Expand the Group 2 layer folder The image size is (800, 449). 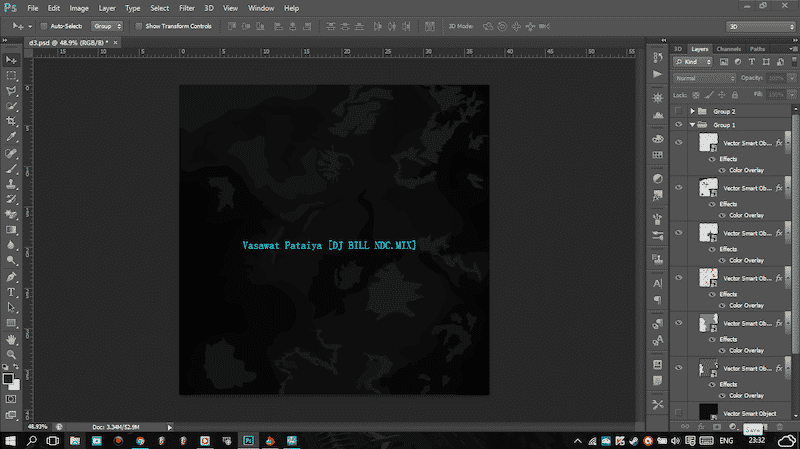692,111
